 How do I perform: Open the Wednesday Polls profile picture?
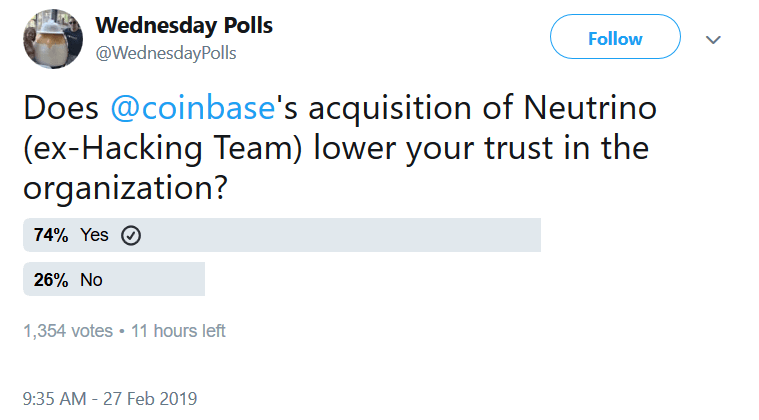pos(53,38)
